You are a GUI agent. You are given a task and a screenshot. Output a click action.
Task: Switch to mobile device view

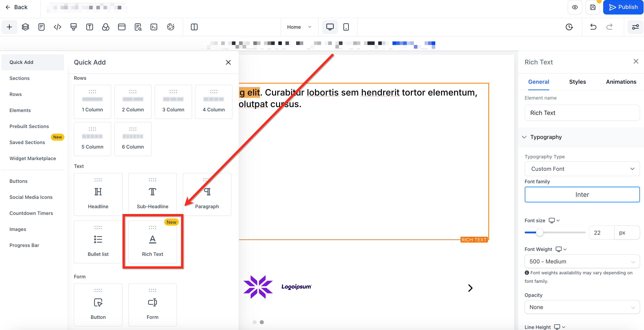[346, 27]
